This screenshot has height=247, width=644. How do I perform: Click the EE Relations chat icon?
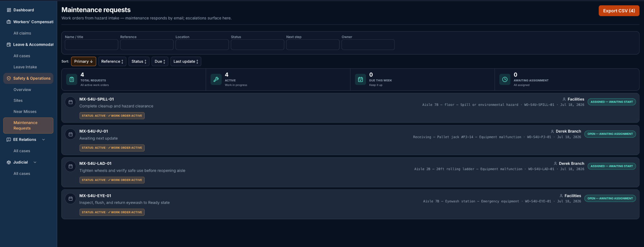tap(9, 140)
